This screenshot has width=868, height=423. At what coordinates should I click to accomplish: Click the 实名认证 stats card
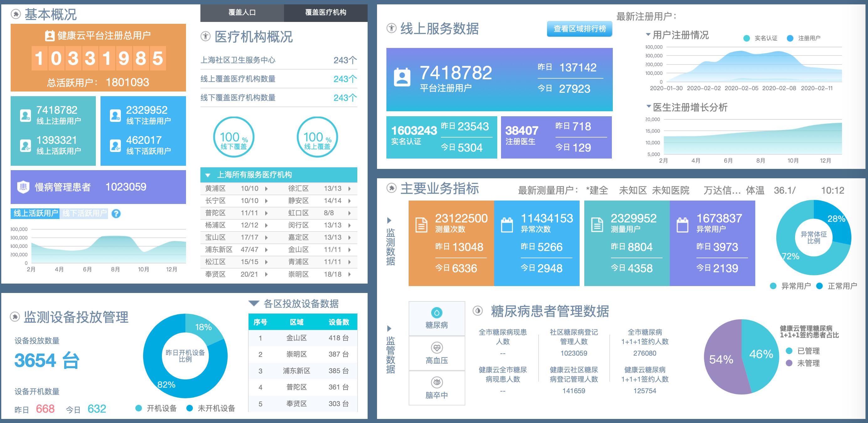pos(442,137)
